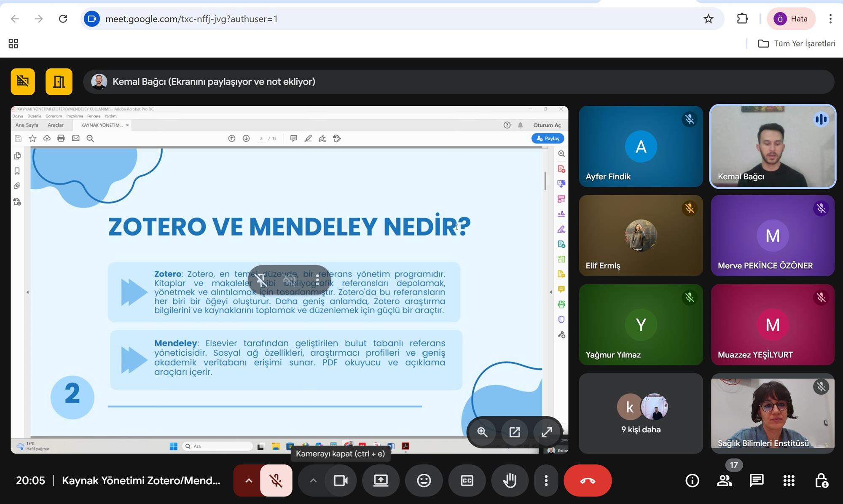This screenshot has width=843, height=504.
Task: Open the page thumbnails panel in Acrobat
Action: pyautogui.click(x=17, y=156)
